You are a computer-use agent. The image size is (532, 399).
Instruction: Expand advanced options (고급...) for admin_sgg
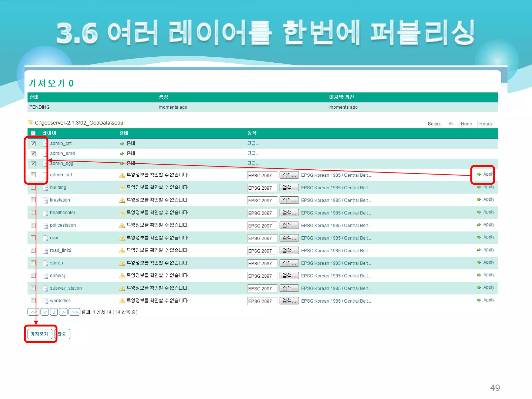pos(253,163)
